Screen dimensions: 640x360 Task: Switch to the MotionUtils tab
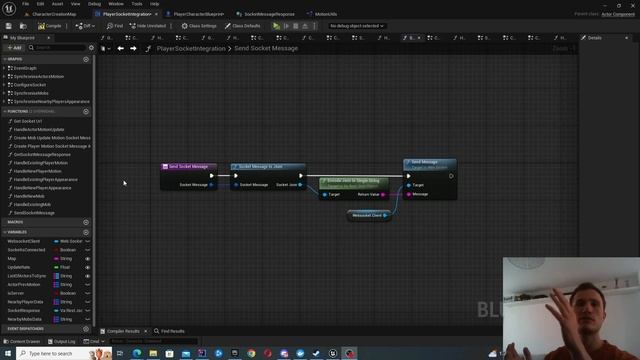pos(322,14)
